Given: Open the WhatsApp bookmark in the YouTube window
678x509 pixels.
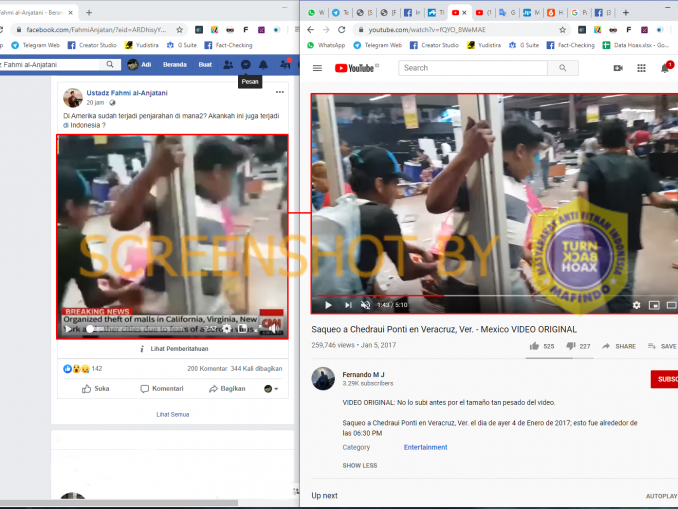Looking at the screenshot, I should tap(326, 45).
